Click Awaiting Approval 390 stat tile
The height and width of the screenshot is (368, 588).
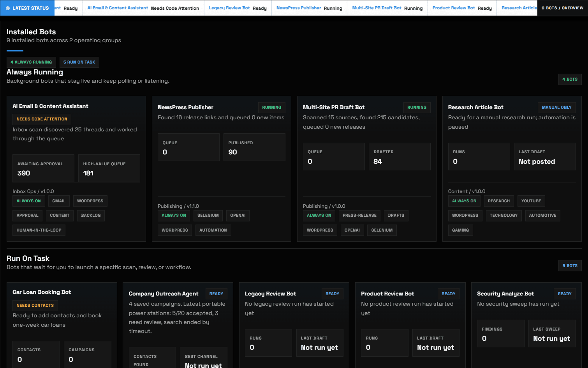tap(43, 168)
